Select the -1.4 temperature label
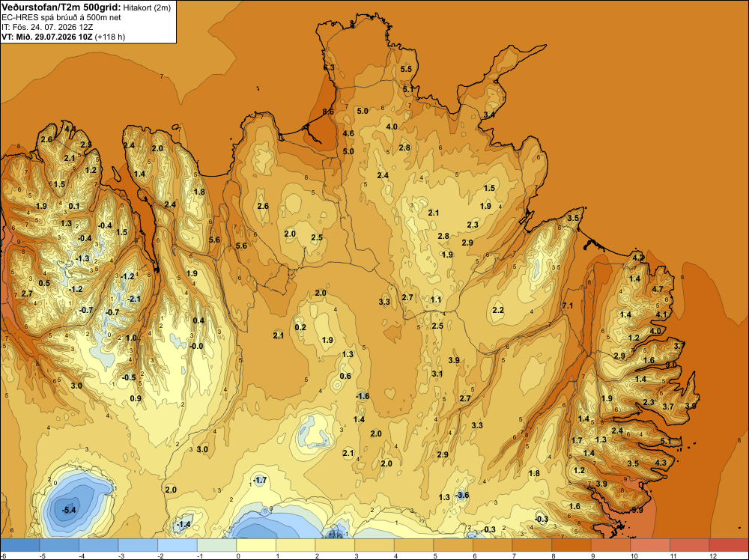This screenshot has width=749, height=560. (184, 524)
